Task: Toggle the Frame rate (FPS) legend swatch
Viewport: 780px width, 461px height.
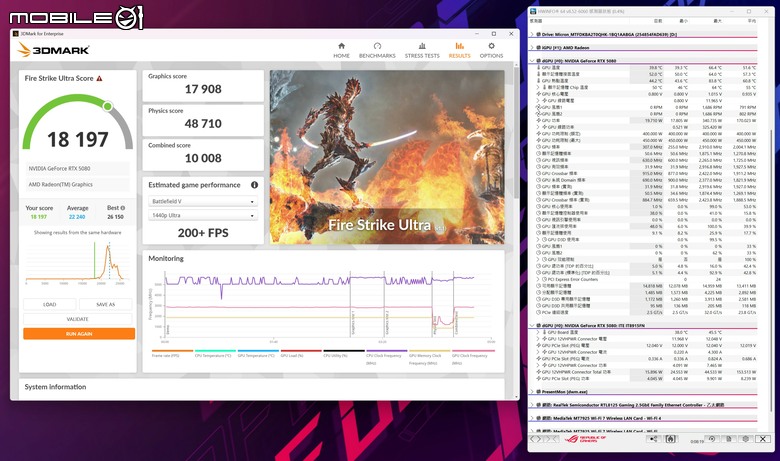Action: coord(172,351)
